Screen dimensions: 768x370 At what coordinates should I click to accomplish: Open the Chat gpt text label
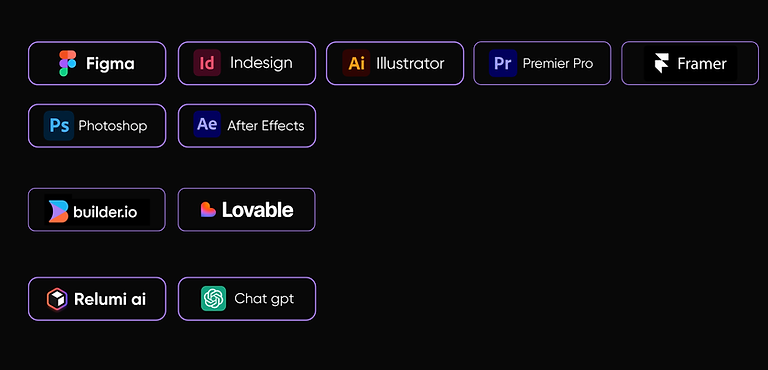pos(264,298)
